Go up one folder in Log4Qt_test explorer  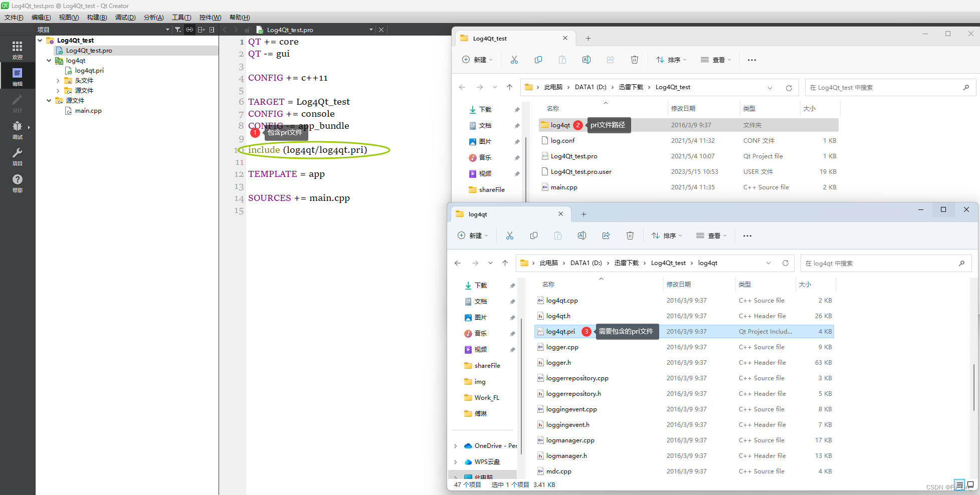coord(510,87)
